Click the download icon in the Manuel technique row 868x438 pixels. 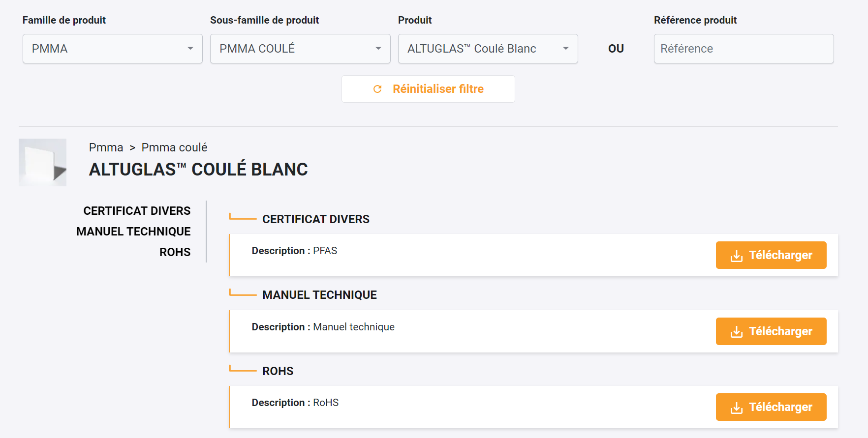tap(736, 332)
